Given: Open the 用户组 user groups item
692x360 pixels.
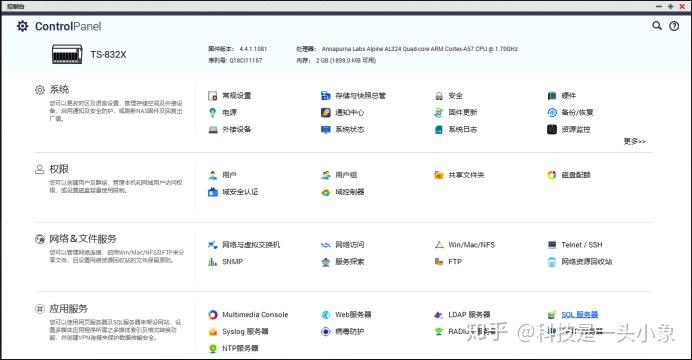Looking at the screenshot, I should pyautogui.click(x=339, y=175).
